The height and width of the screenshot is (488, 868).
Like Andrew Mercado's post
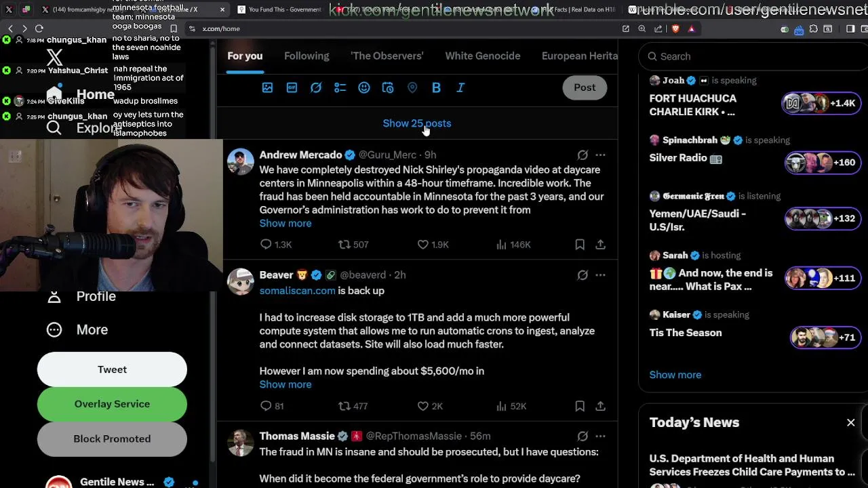click(433, 245)
